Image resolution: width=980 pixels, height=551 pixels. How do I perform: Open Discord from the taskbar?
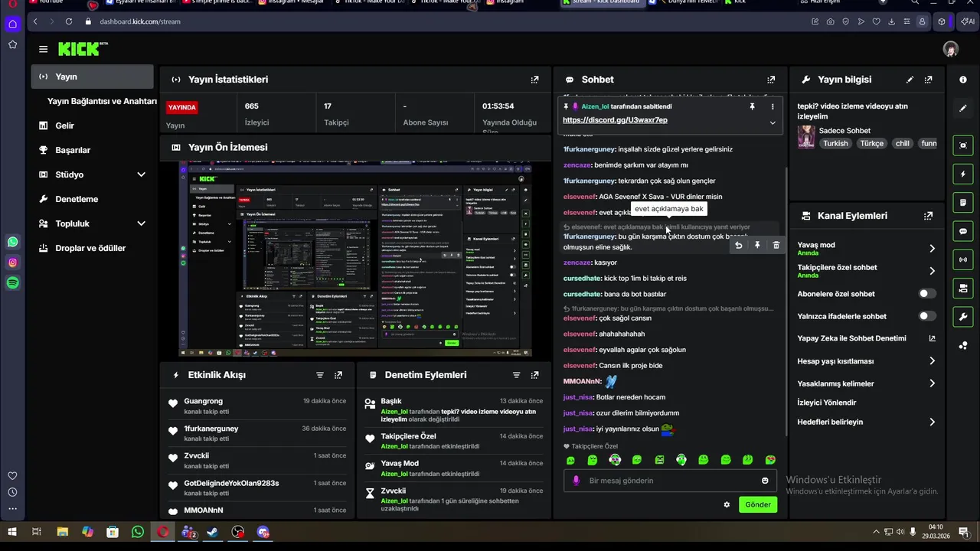click(x=263, y=532)
